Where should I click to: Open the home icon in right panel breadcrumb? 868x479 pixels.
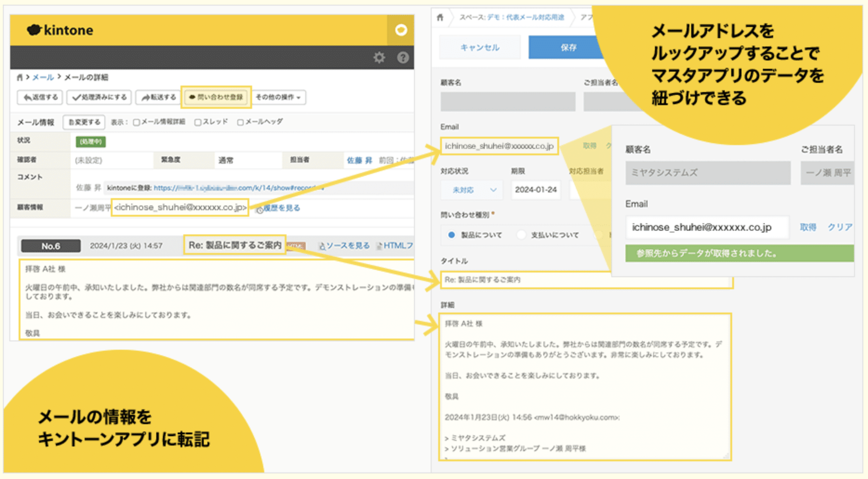pos(440,17)
